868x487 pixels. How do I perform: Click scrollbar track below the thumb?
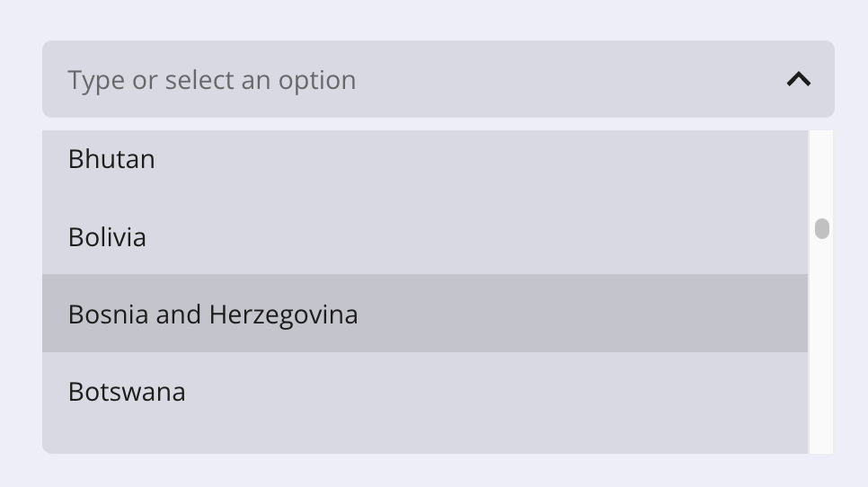point(821,346)
